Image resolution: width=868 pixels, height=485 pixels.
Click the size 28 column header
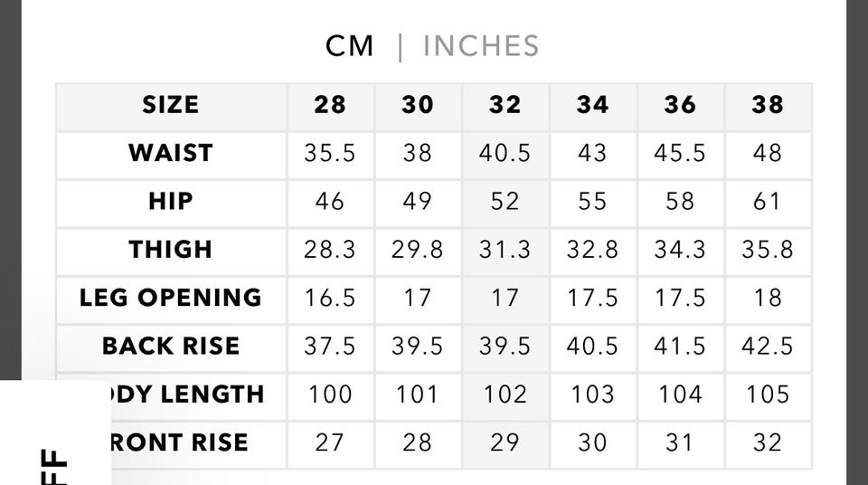330,105
